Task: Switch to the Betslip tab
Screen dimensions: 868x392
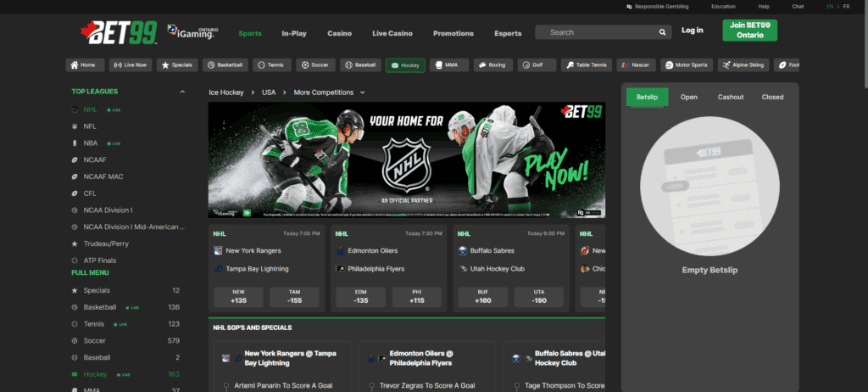Action: point(647,97)
